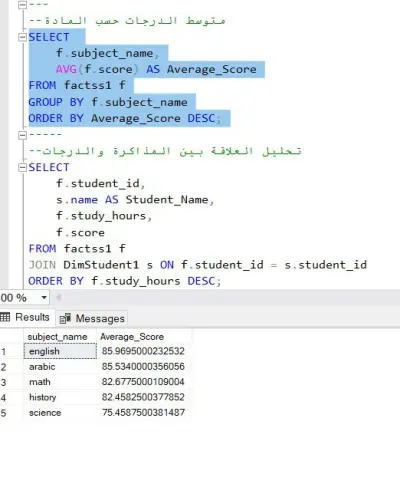Select the 'history' cell
400x484 pixels.
click(x=60, y=397)
